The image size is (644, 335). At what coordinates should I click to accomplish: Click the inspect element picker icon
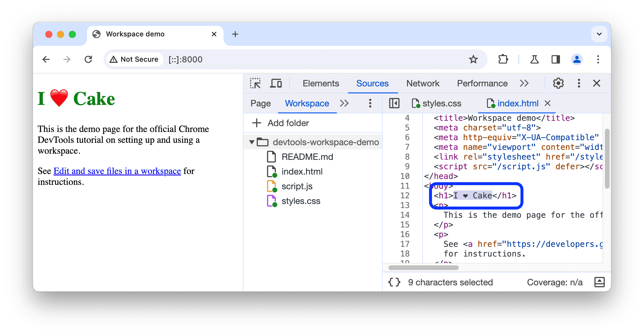(x=256, y=83)
